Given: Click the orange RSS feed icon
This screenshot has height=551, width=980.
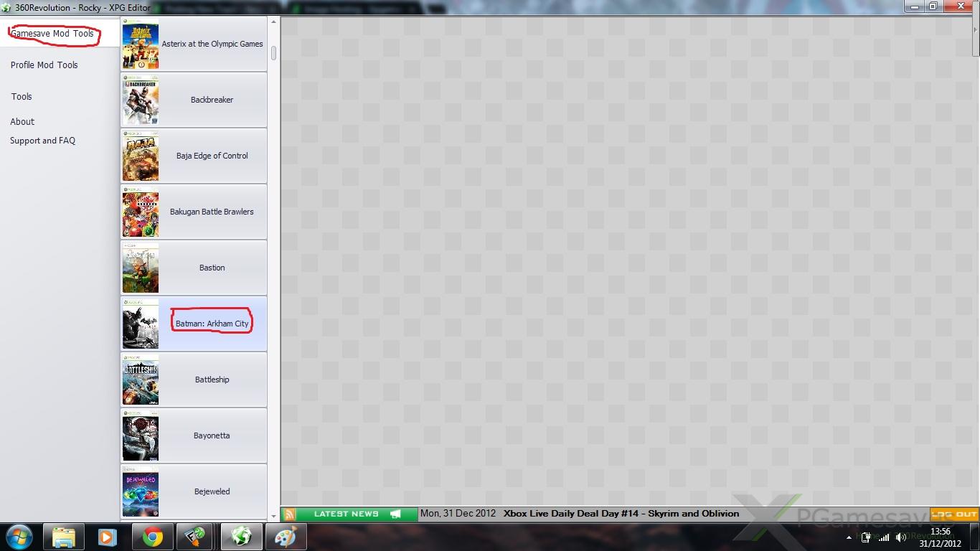Looking at the screenshot, I should coord(290,514).
